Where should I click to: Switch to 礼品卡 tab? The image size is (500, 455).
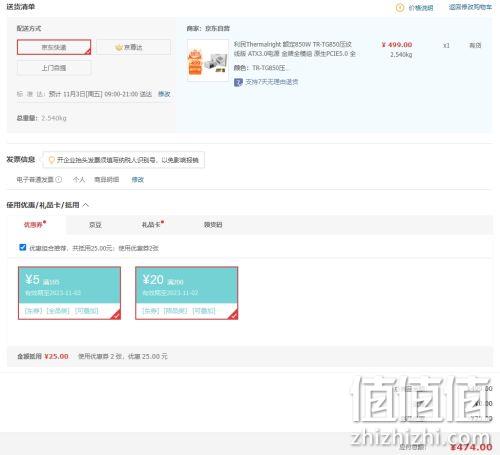point(152,225)
